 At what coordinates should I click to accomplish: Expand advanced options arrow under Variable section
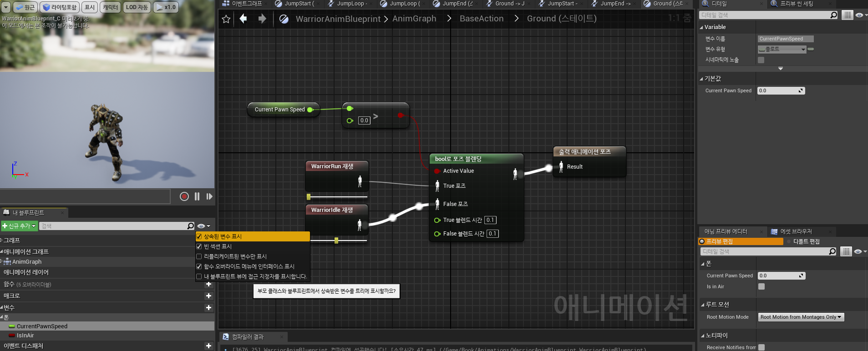point(781,69)
